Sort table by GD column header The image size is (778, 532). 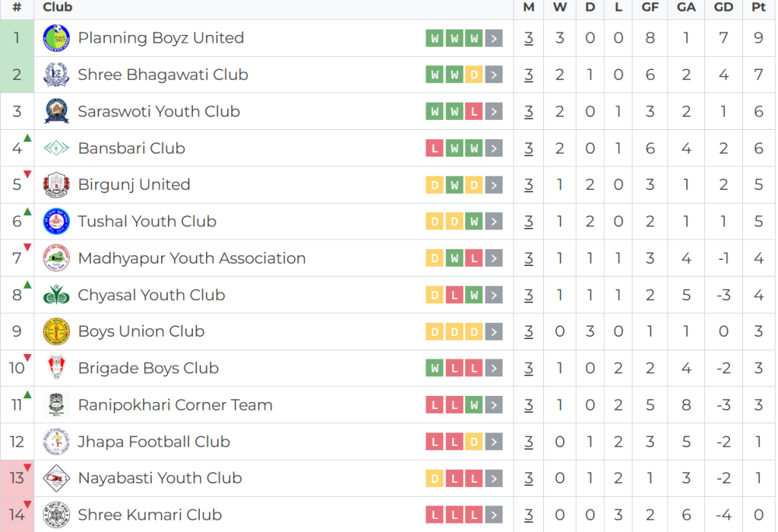(723, 8)
